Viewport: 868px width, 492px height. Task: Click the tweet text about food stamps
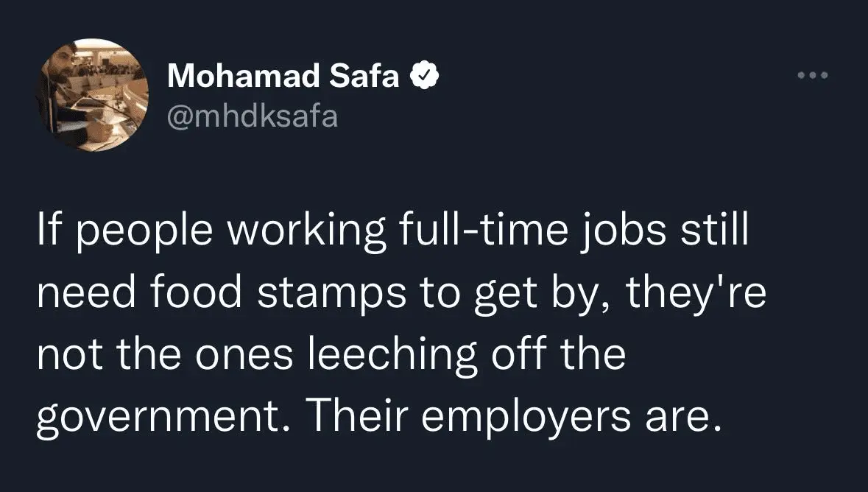390,323
